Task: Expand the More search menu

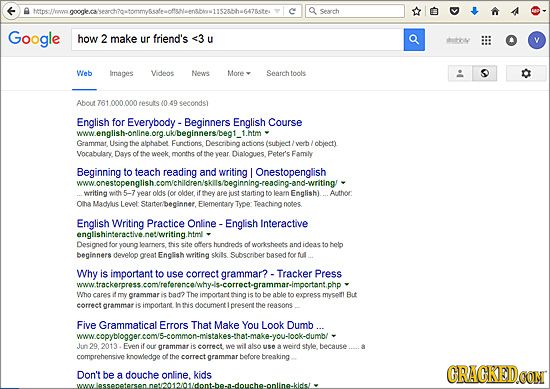Action: click(239, 73)
